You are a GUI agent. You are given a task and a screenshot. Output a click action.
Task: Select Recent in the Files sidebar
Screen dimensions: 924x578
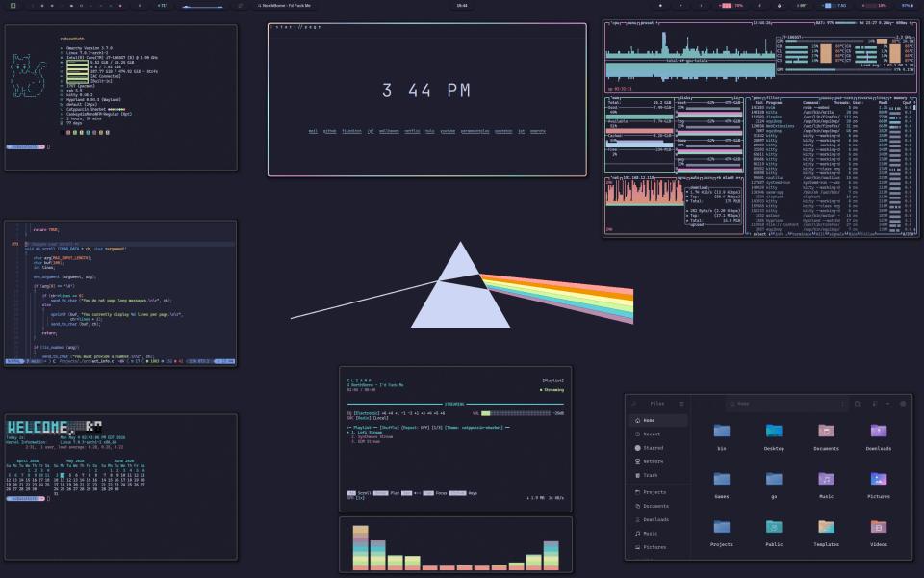point(657,434)
